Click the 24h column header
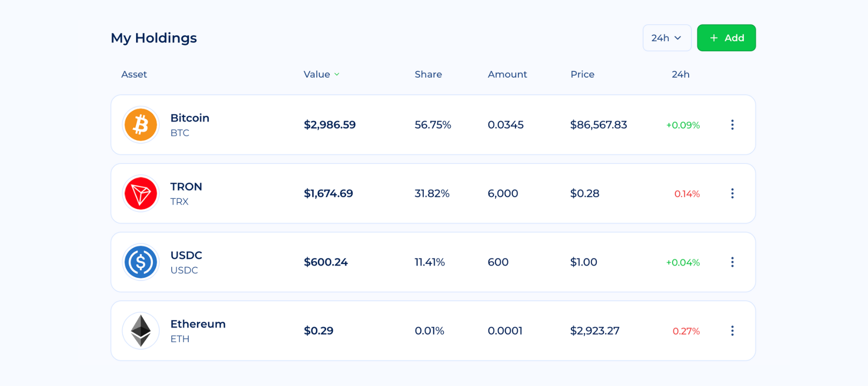The height and width of the screenshot is (386, 868). pyautogui.click(x=680, y=74)
